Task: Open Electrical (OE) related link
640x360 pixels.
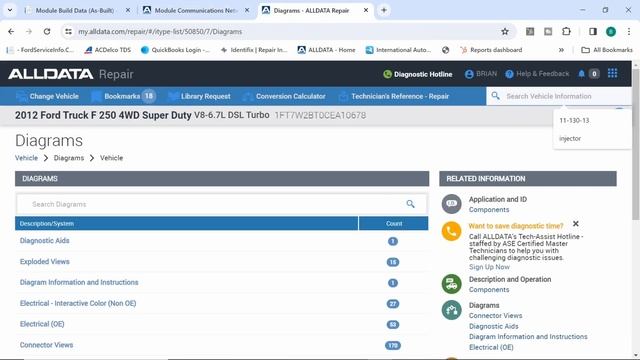Action: pos(491,347)
